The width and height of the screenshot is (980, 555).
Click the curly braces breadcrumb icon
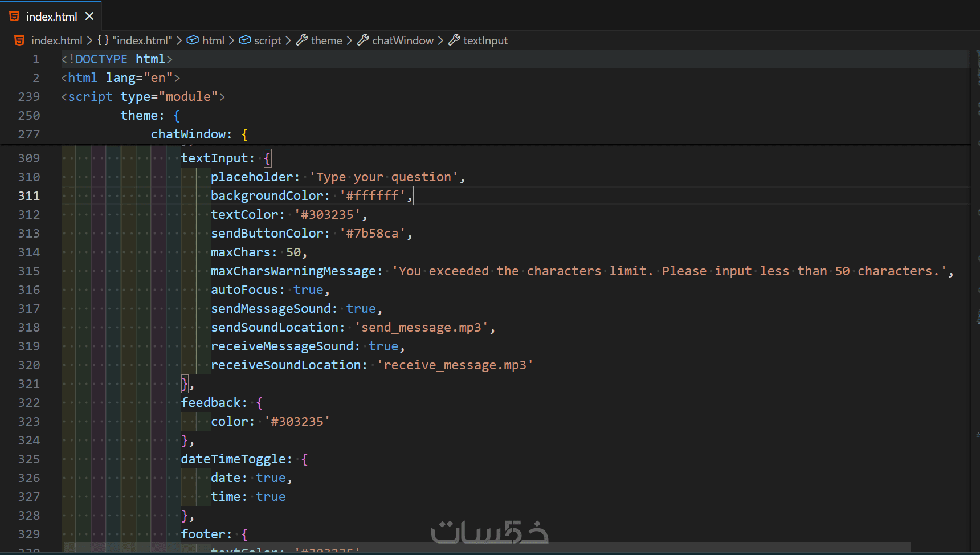(x=103, y=40)
